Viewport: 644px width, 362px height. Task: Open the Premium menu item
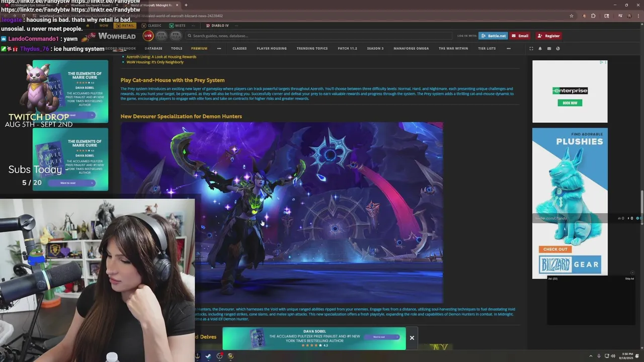point(199,48)
